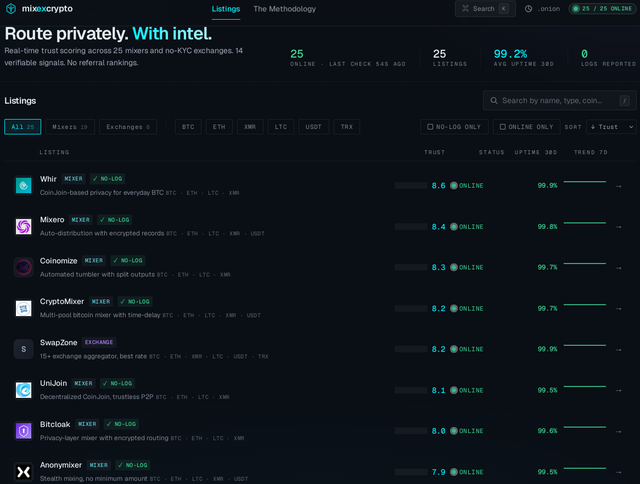Screen dimensions: 640x484
Task: Open Whir details via row arrow
Action: [x=619, y=186]
